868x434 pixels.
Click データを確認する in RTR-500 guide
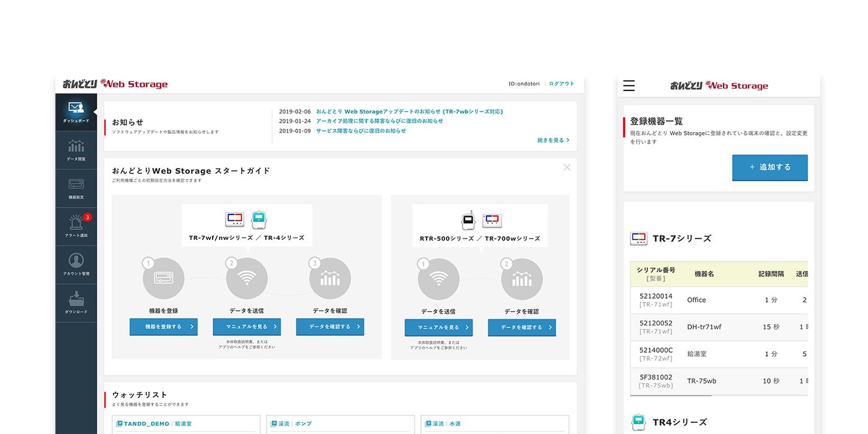click(x=521, y=327)
